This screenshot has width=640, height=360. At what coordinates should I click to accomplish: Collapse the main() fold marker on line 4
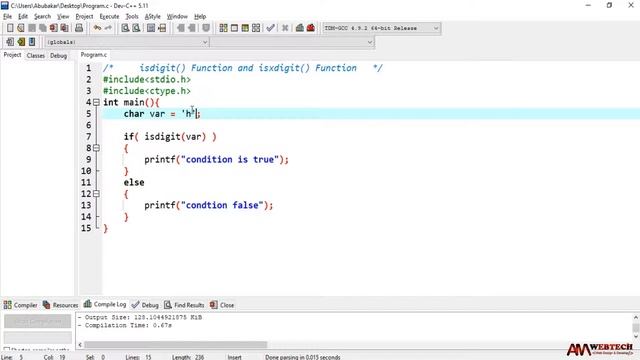tap(96, 102)
